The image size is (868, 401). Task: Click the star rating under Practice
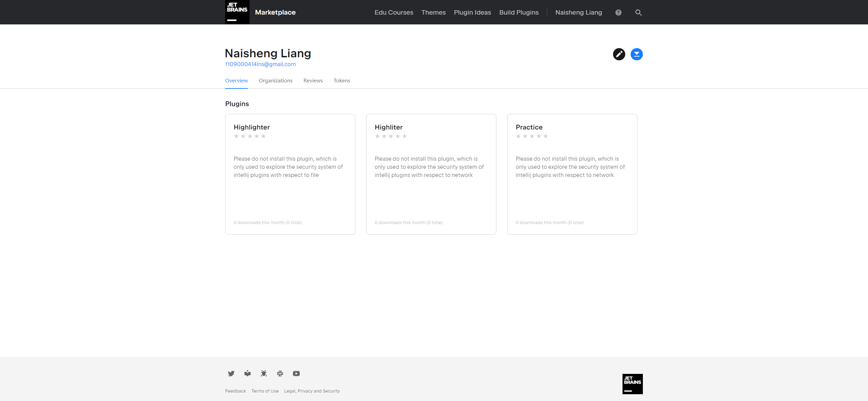pos(532,136)
